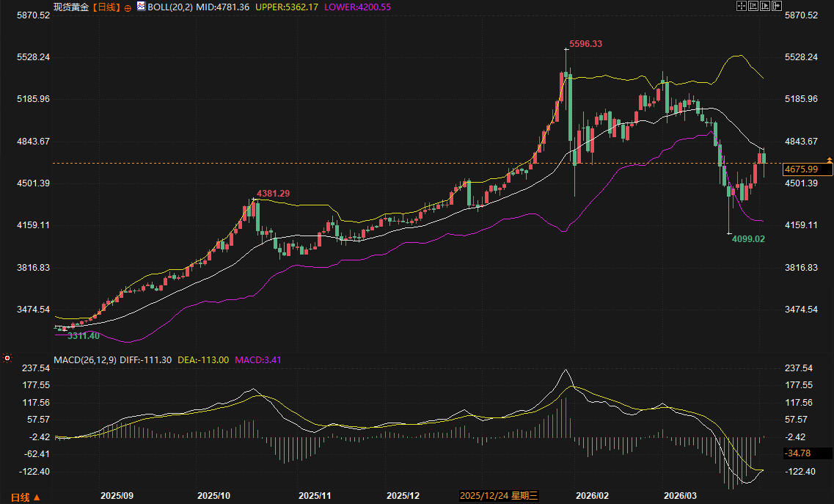
Task: Activate the crosshair cursor tool icon
Action: 742,6
